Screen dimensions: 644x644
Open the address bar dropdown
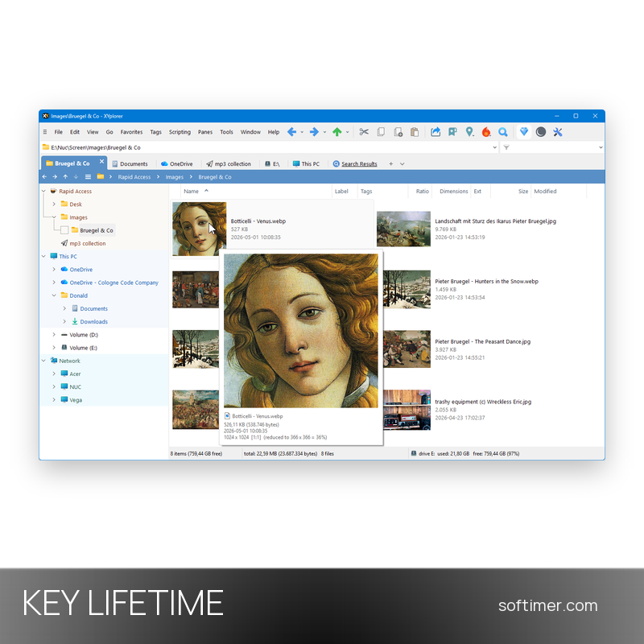(x=494, y=147)
